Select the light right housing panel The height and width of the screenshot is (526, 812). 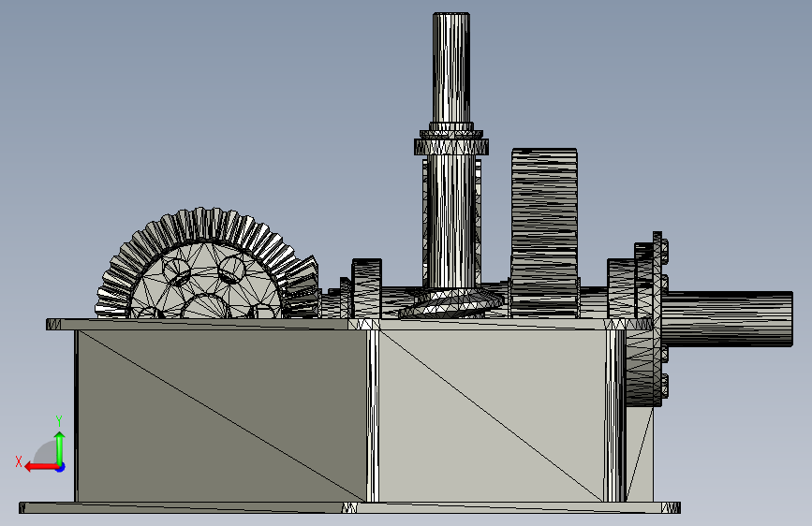click(491, 416)
